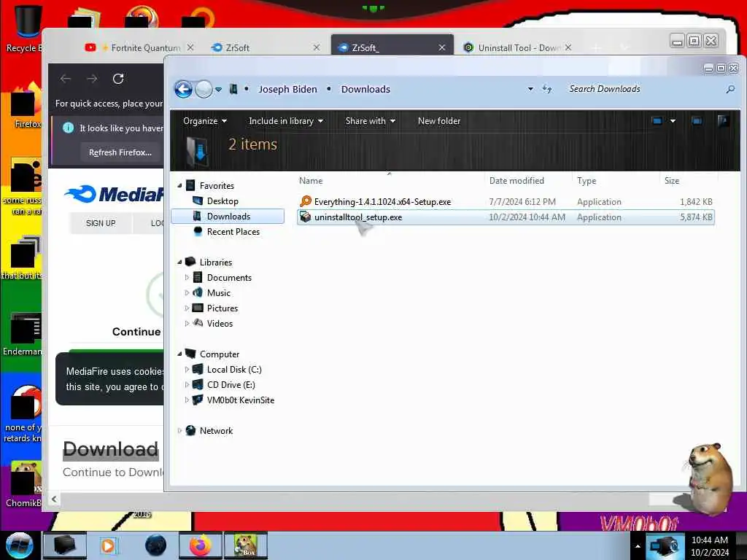Collapse the Favorites tree section
The width and height of the screenshot is (747, 560).
[179, 185]
